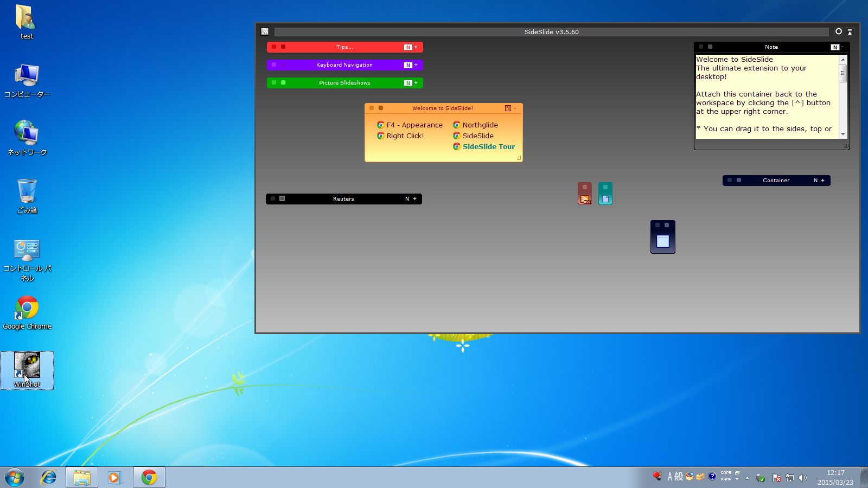
Task: Click the N button on Picture Slideshows container
Action: click(408, 83)
